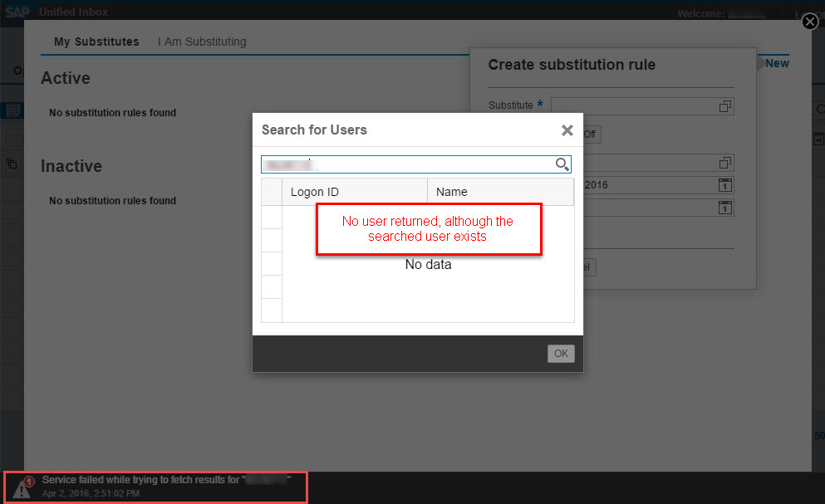Open the calendar icon in lowest date field

coord(725,208)
